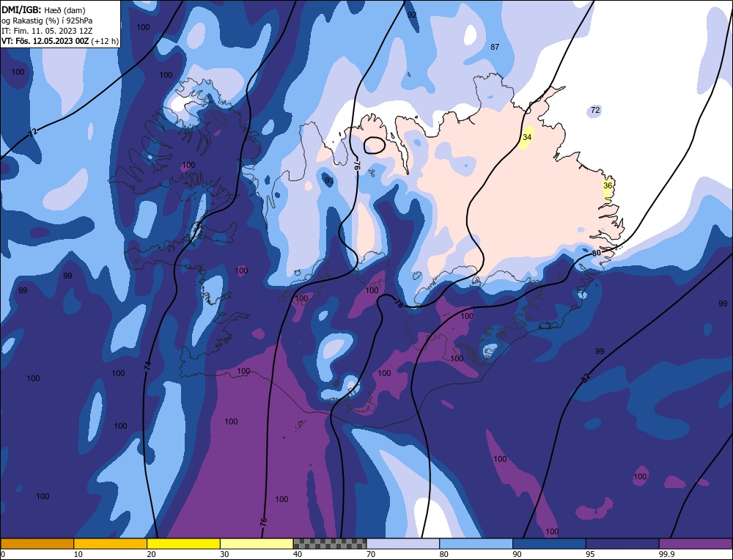Image resolution: width=733 pixels, height=560 pixels.
Task: Click the legend tick label '10'
Action: [x=78, y=554]
